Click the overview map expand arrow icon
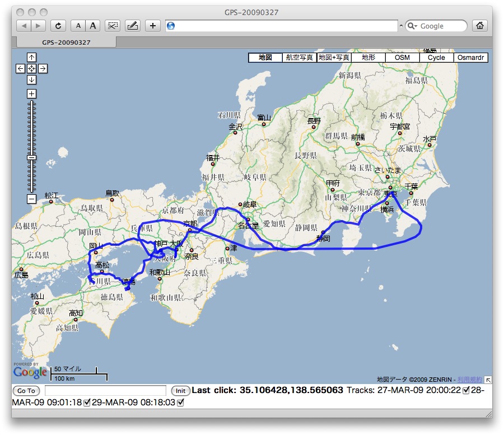 pyautogui.click(x=488, y=380)
